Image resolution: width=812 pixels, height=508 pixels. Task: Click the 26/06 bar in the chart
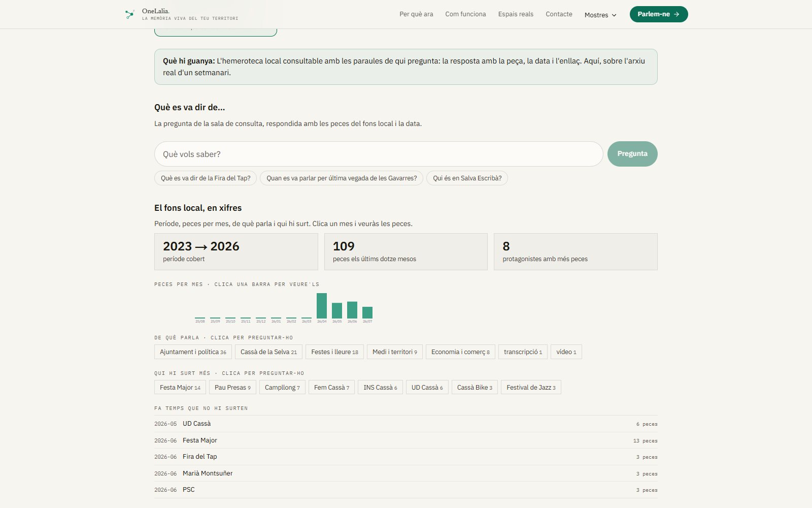[352, 310]
